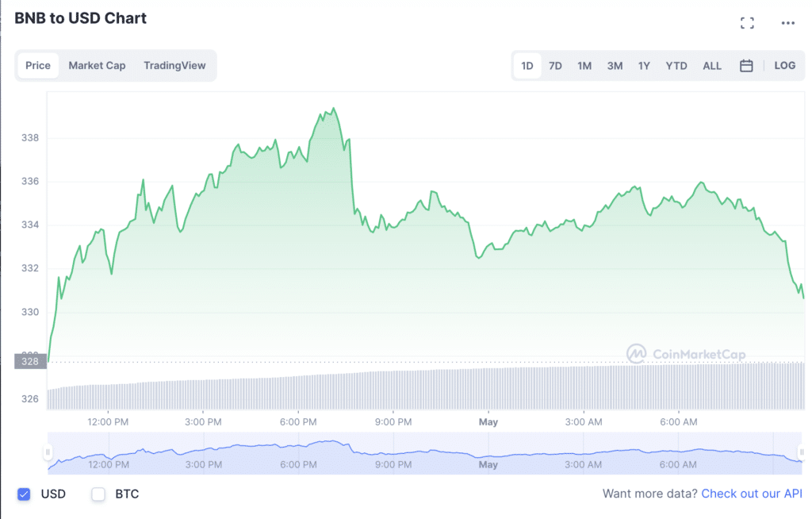Select the 1M time range
812x519 pixels.
pos(584,66)
